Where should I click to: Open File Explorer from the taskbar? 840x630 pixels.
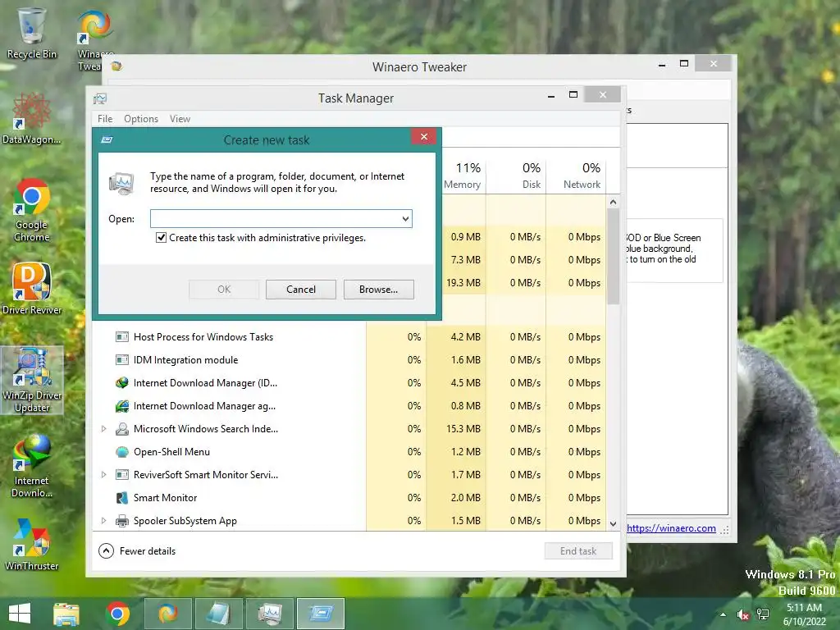(66, 614)
